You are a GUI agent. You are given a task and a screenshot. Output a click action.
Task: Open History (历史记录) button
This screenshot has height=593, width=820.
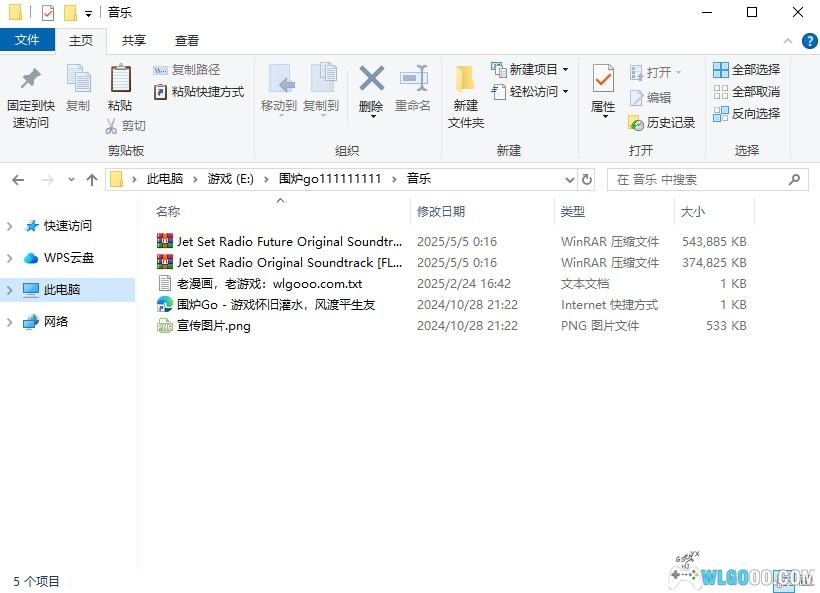(x=662, y=123)
